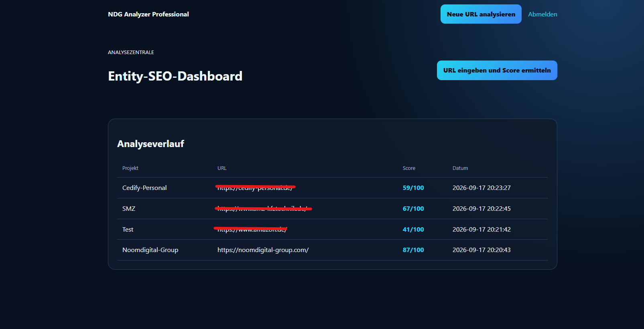Click the Datum column header

point(460,168)
